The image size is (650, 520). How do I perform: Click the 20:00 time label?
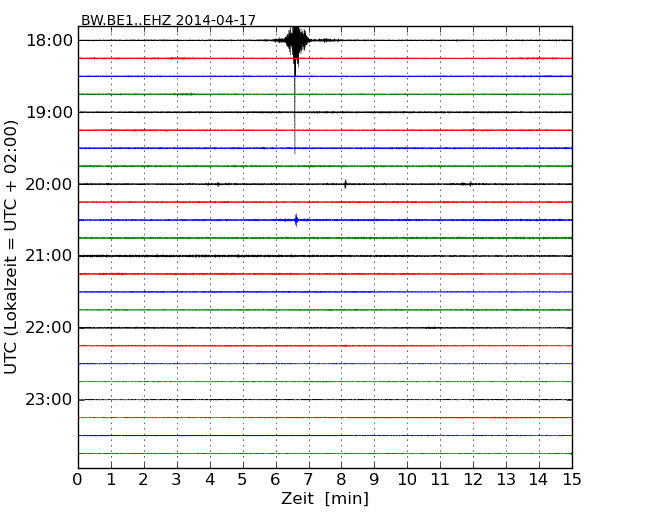[49, 184]
